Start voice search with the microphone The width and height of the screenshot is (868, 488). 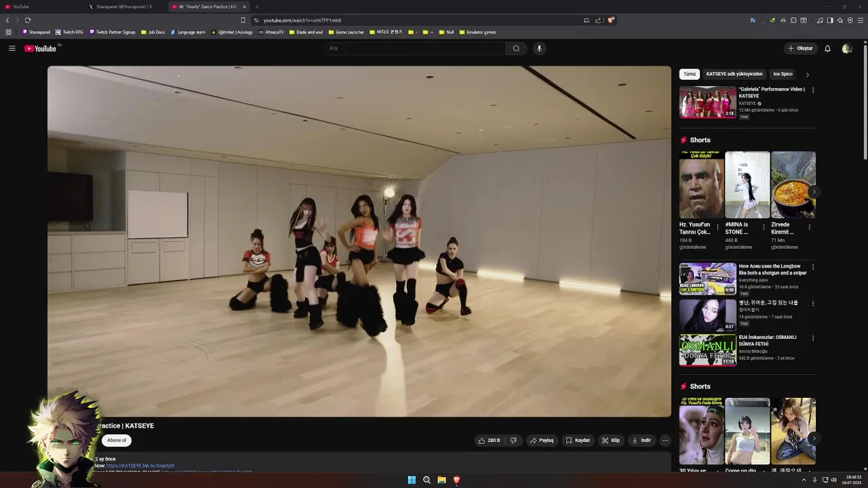point(539,48)
